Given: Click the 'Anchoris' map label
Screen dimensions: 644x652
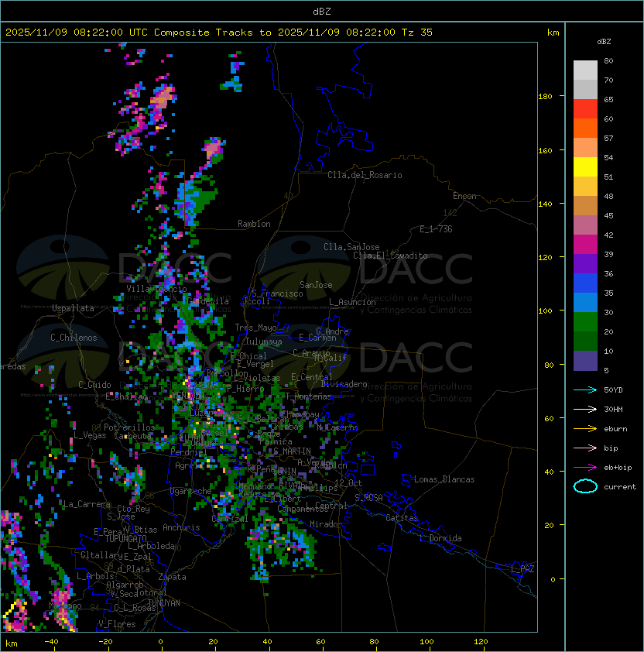Looking at the screenshot, I should point(181,527).
